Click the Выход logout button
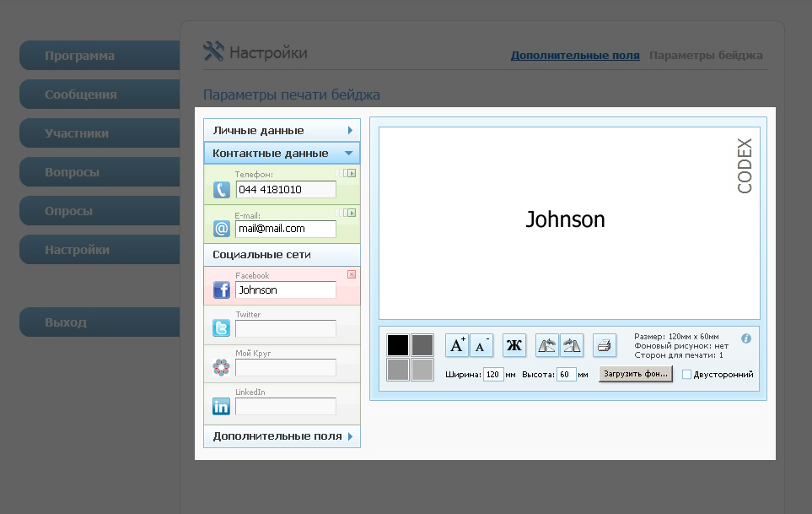The height and width of the screenshot is (514, 812). coord(99,322)
